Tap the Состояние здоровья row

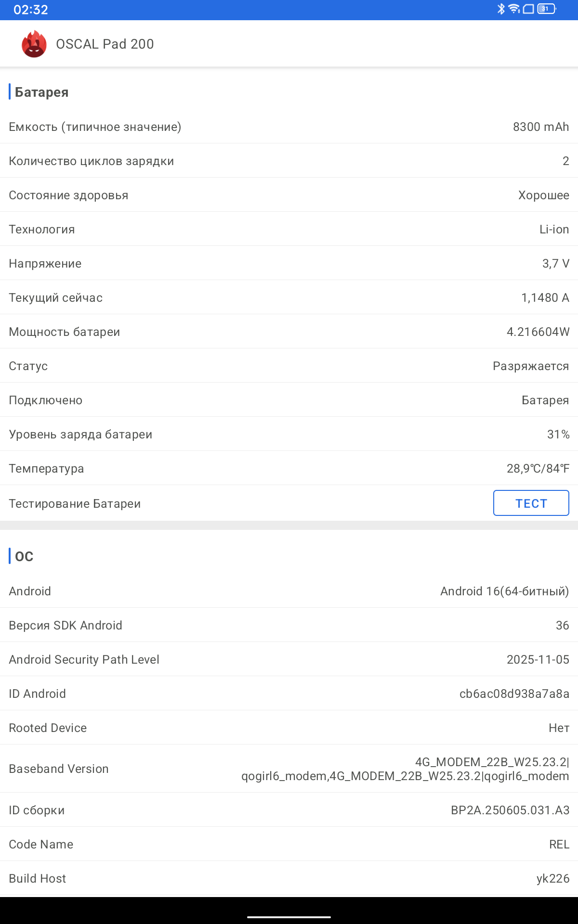pyautogui.click(x=289, y=195)
